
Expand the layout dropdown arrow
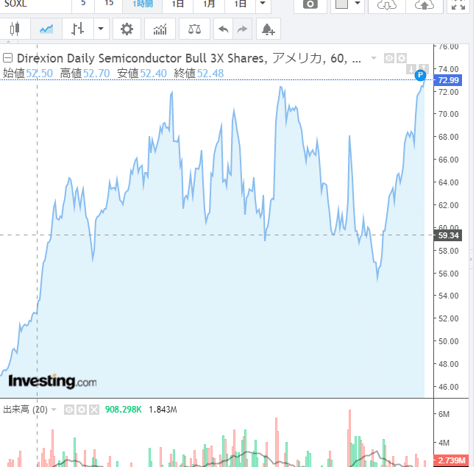(x=358, y=4)
